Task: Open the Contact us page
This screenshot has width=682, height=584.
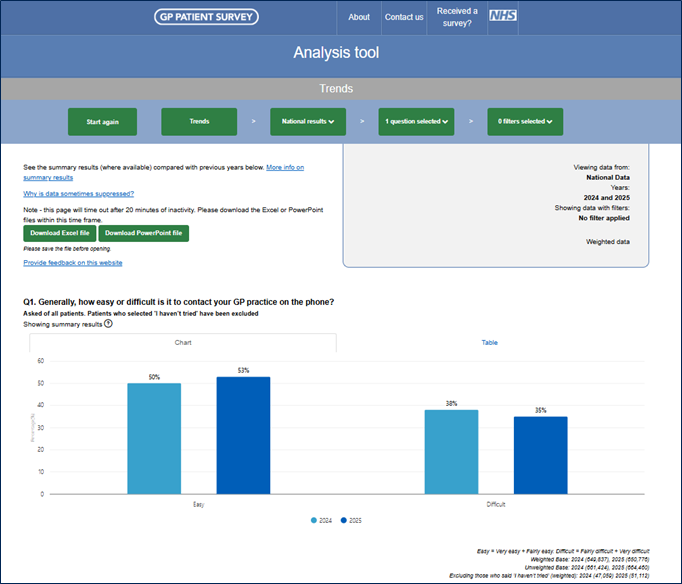Action: tap(404, 17)
